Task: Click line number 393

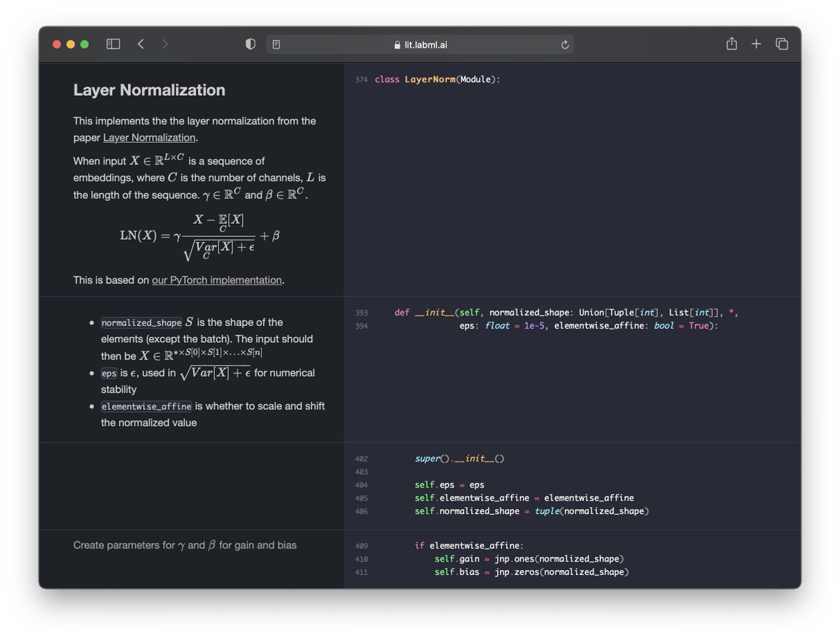Action: [361, 313]
